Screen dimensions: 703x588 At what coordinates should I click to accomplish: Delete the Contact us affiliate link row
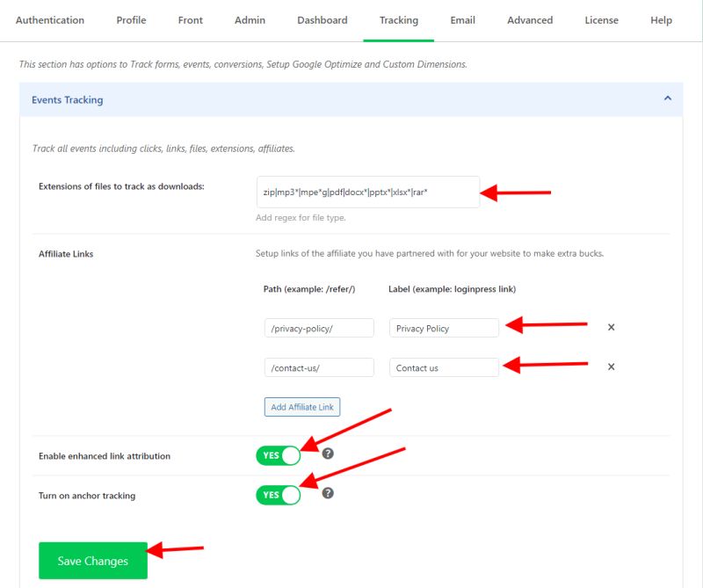[x=611, y=367]
